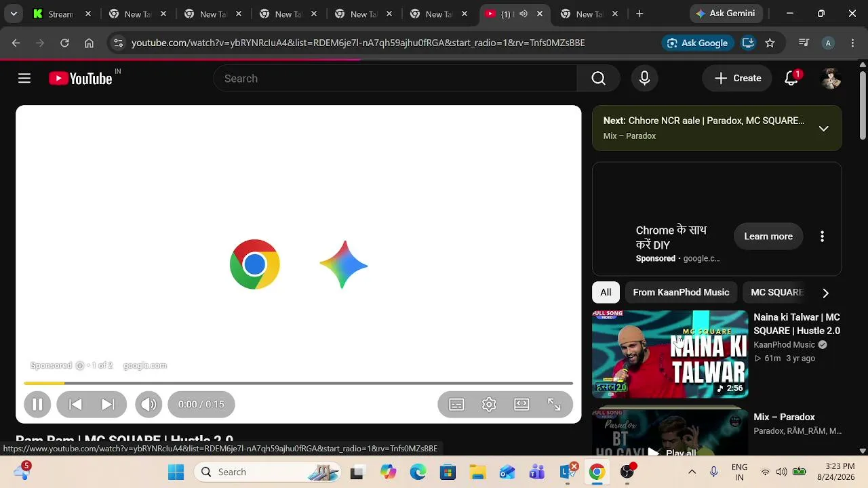Click the Ask Google button
Screen dimensions: 868x488
click(698, 43)
